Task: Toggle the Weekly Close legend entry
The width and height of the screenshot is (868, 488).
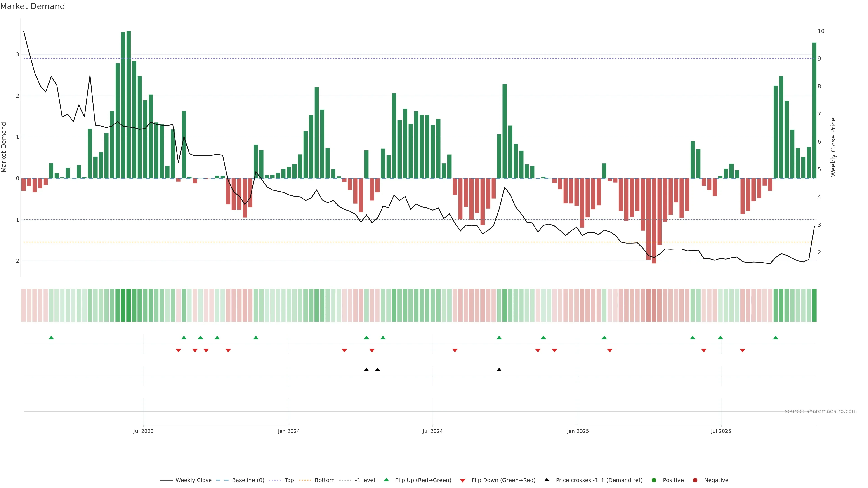Action: [x=193, y=480]
